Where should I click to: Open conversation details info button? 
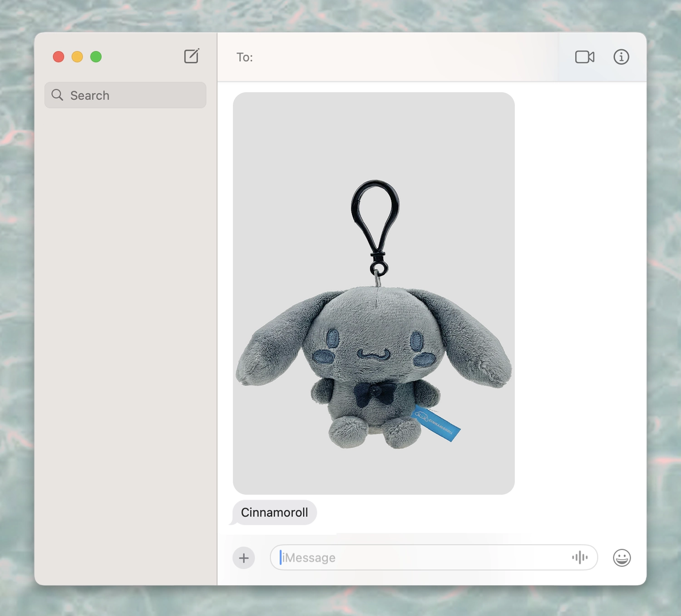pyautogui.click(x=621, y=57)
